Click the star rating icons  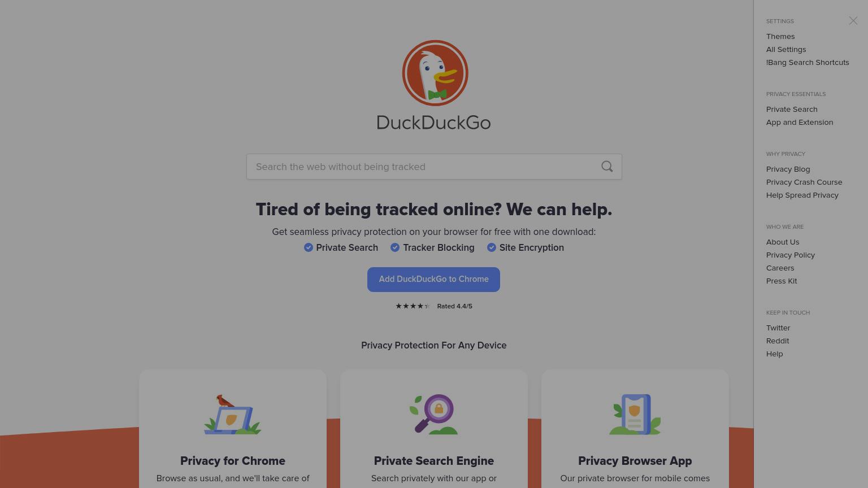pos(413,306)
